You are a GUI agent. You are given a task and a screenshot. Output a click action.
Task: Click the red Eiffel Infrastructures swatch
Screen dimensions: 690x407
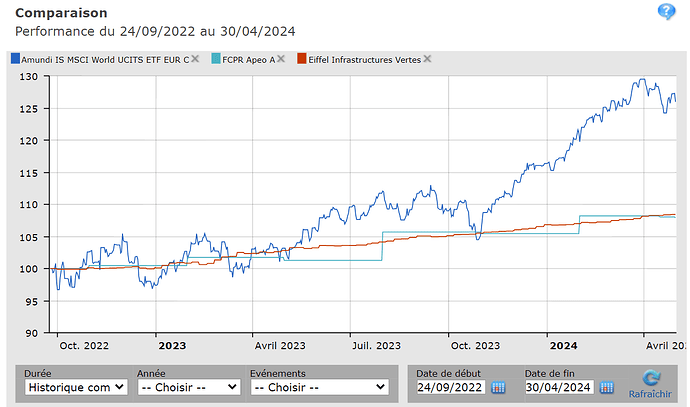(x=301, y=59)
